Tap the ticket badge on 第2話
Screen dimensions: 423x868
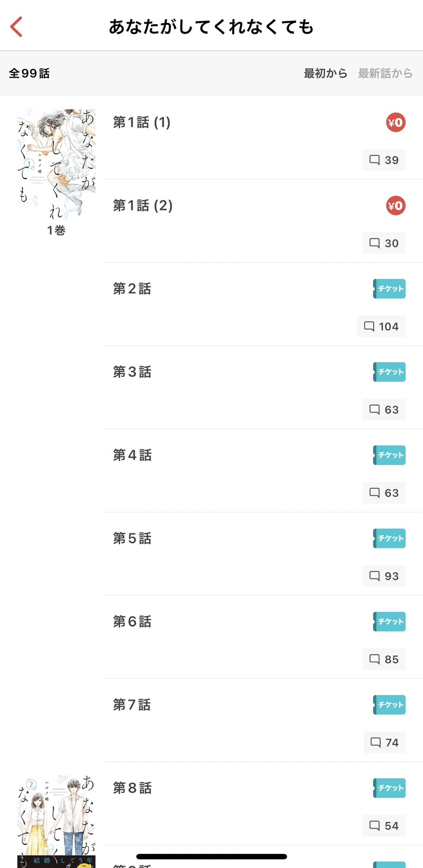click(389, 289)
